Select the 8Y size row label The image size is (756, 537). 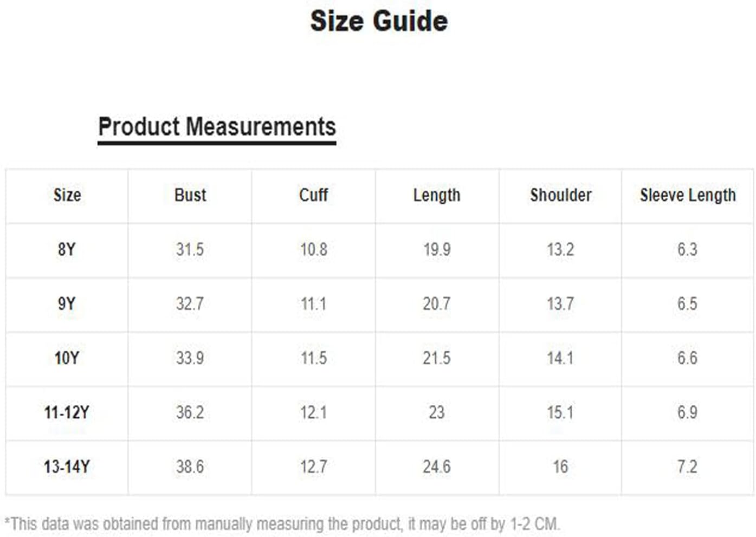click(67, 249)
